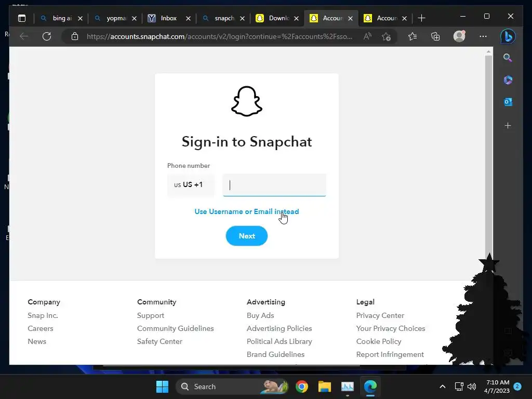Image resolution: width=532 pixels, height=399 pixels.
Task: Close the yopmail tab
Action: [135, 18]
